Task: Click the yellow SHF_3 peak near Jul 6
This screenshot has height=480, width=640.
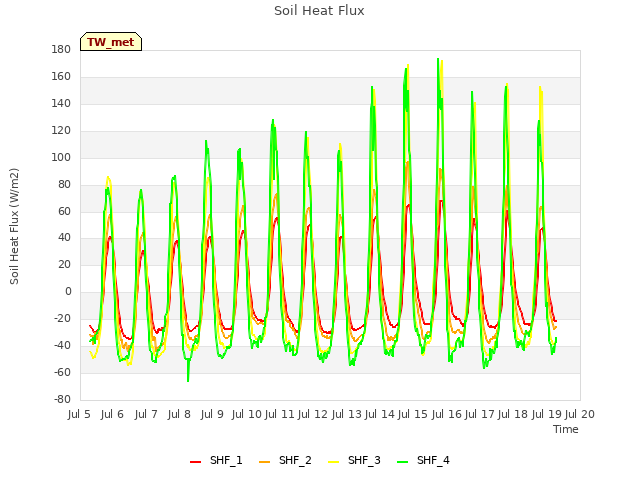Action: tap(108, 177)
